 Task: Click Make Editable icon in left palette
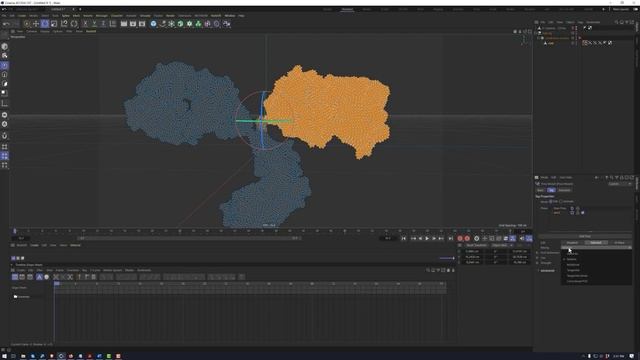tap(4, 47)
